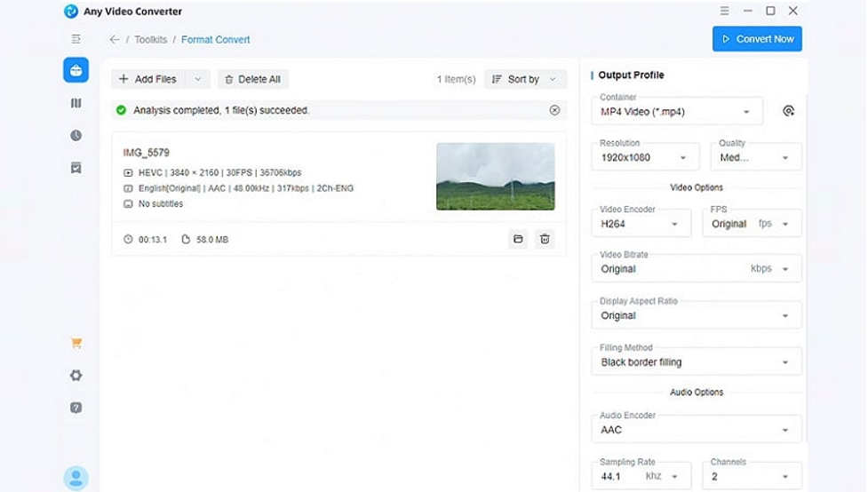The image size is (868, 492).
Task: Click the shopping cart icon in sidebar
Action: (x=76, y=343)
